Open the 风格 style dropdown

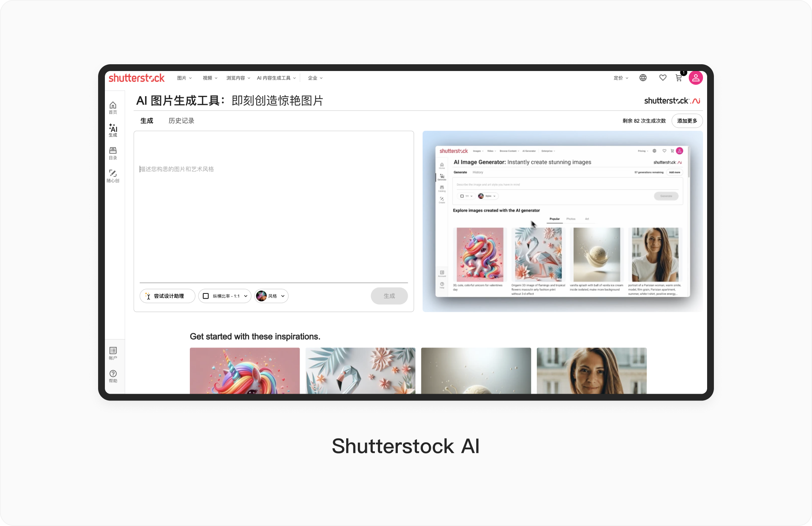pyautogui.click(x=271, y=296)
